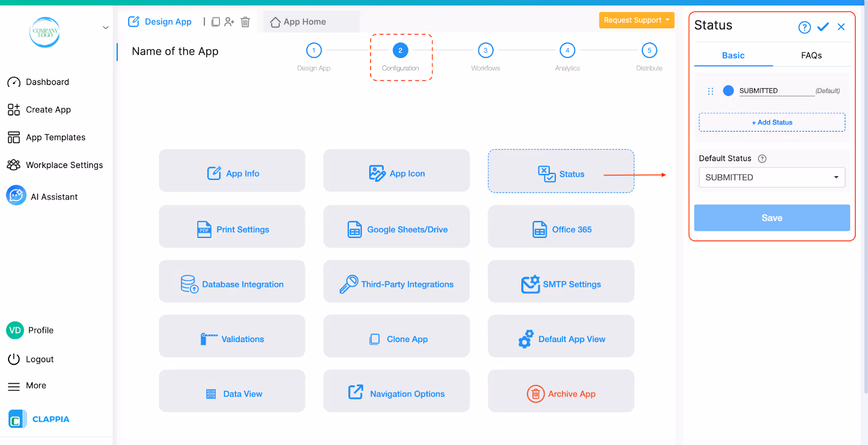
Task: Switch to the FAQs tab
Action: (x=812, y=55)
